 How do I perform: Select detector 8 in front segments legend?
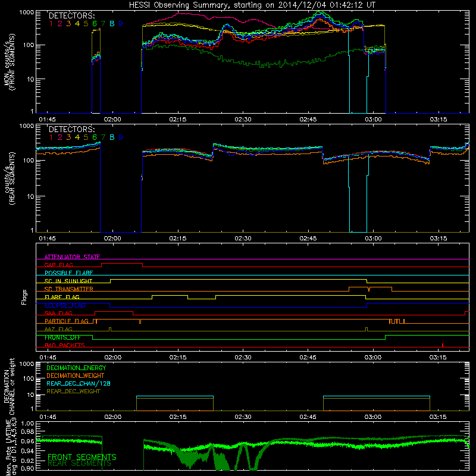point(112,24)
